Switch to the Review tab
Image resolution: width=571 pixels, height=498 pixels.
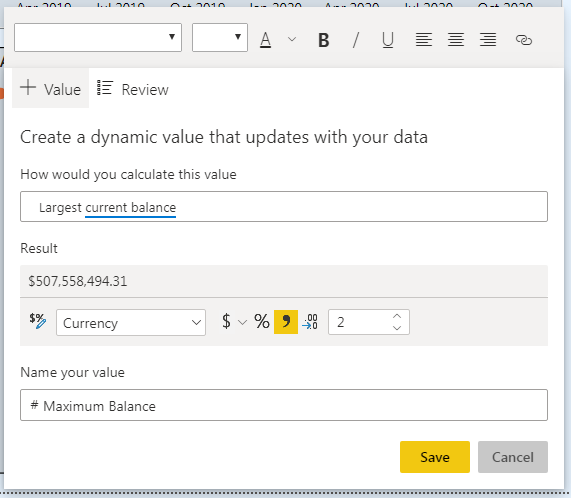click(133, 89)
